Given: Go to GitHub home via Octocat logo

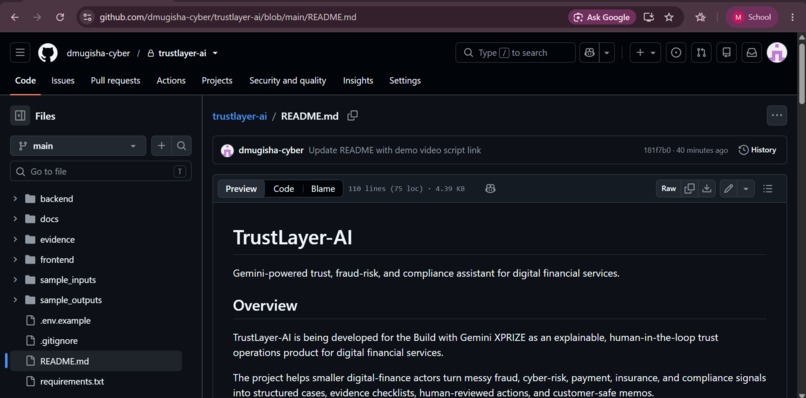Looking at the screenshot, I should pos(48,52).
